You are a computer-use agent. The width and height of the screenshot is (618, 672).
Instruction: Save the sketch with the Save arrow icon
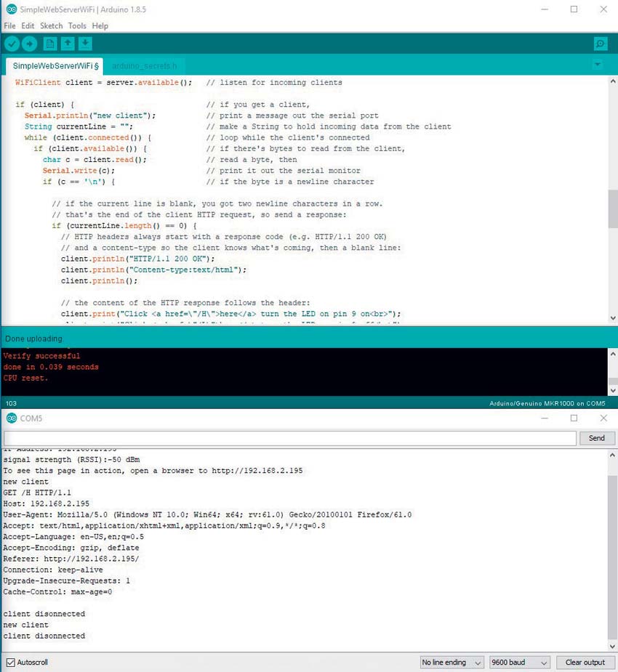85,44
